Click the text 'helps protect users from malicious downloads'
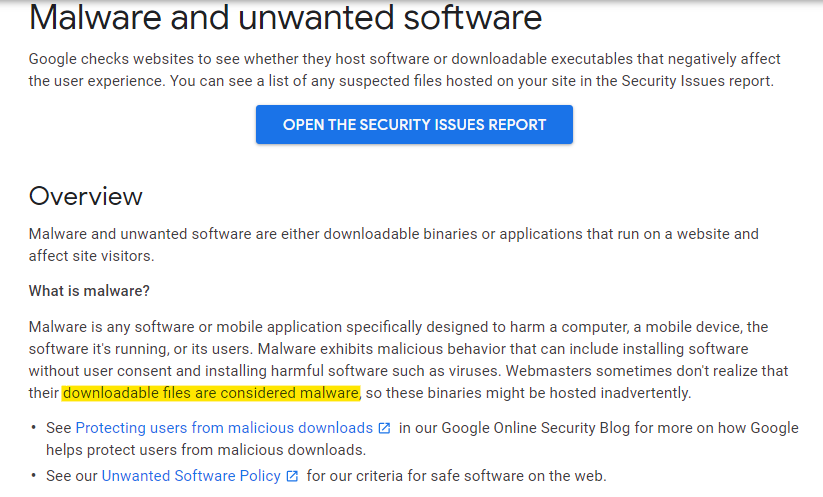Image resolution: width=823 pixels, height=497 pixels. click(x=204, y=450)
